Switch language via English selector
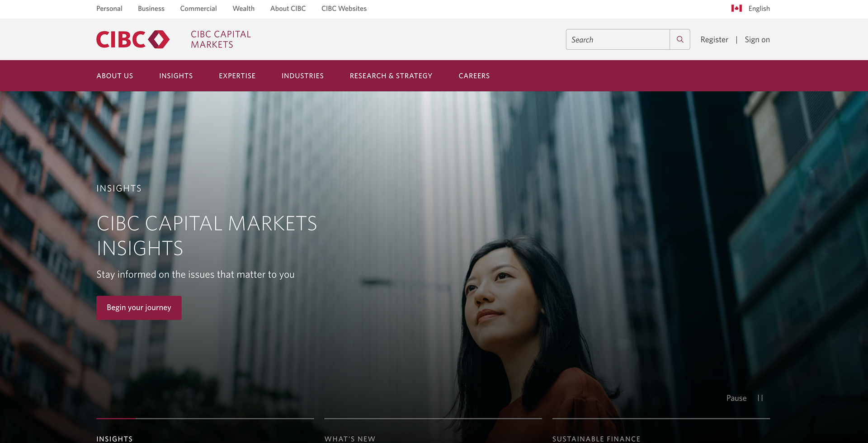 tap(759, 9)
